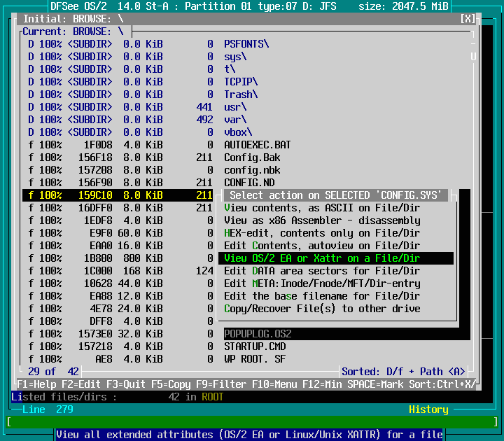This screenshot has height=441, width=504.
Task: Select 'HEX-edit, contents only on File/Dir'
Action: [322, 233]
